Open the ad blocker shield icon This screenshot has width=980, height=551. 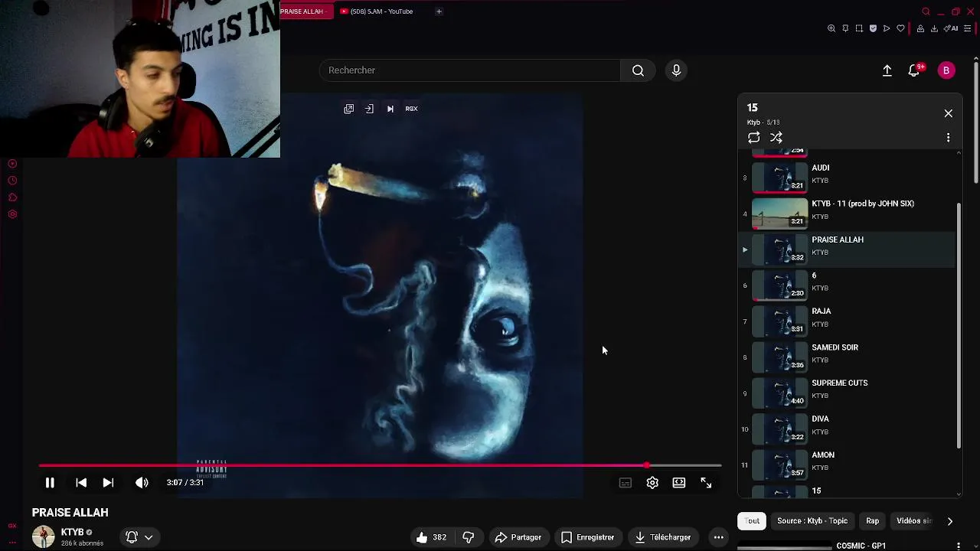tap(873, 28)
